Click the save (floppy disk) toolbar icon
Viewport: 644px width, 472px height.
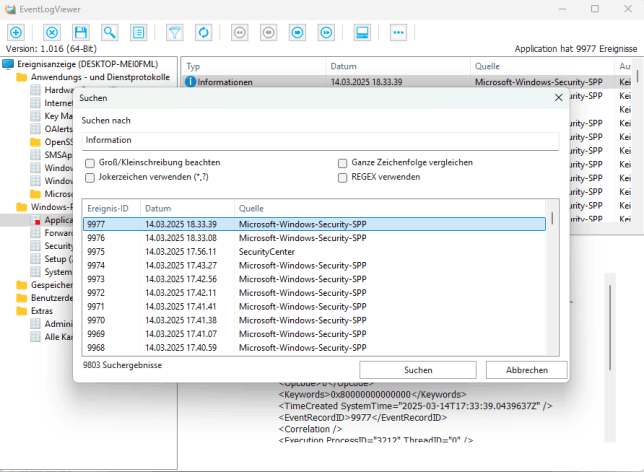(80, 33)
